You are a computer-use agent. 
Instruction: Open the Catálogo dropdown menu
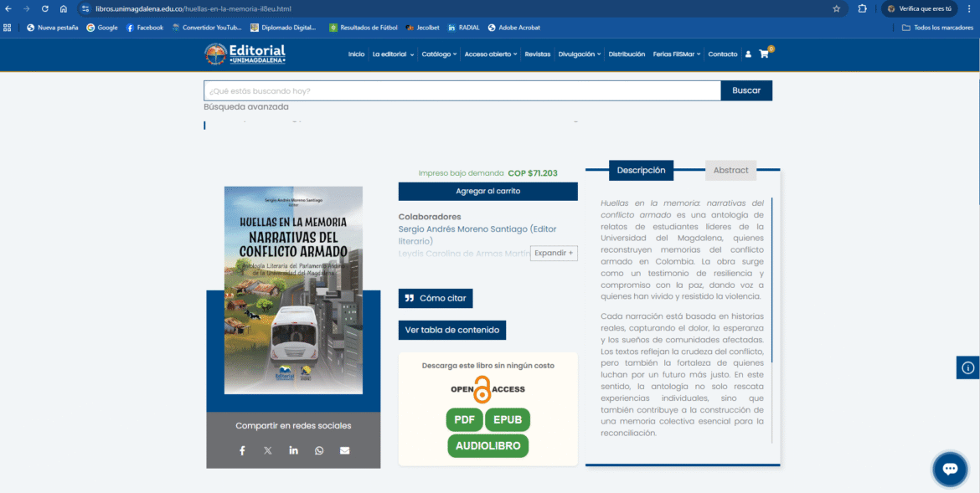click(x=439, y=54)
